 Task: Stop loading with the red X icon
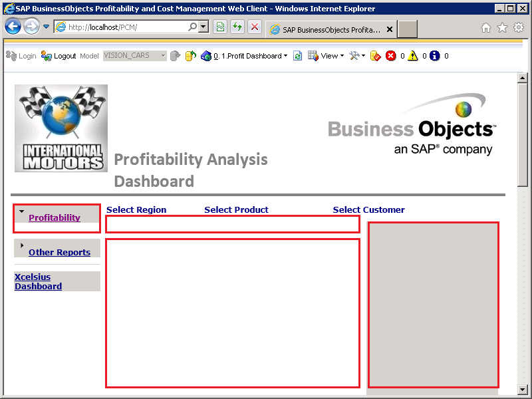(255, 27)
